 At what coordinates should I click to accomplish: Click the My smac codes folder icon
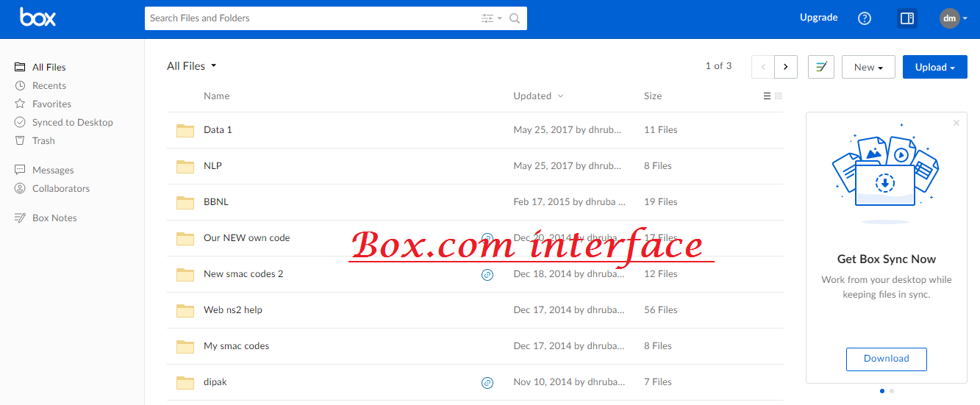[185, 346]
